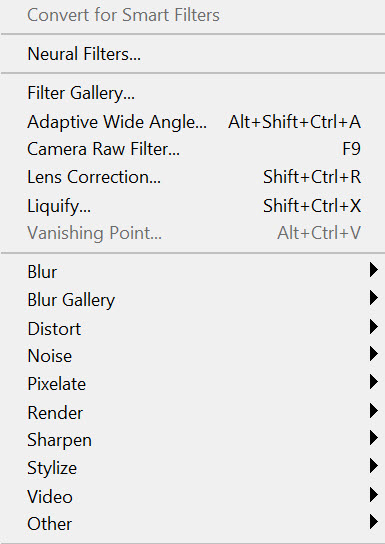Click Convert for Smart Filters entry

pyautogui.click(x=123, y=15)
